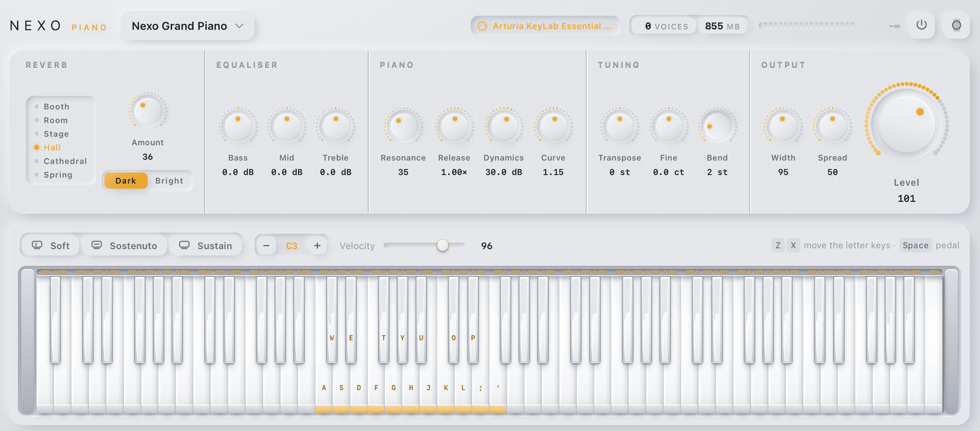
Task: Click the Curve knob
Action: pyautogui.click(x=553, y=126)
